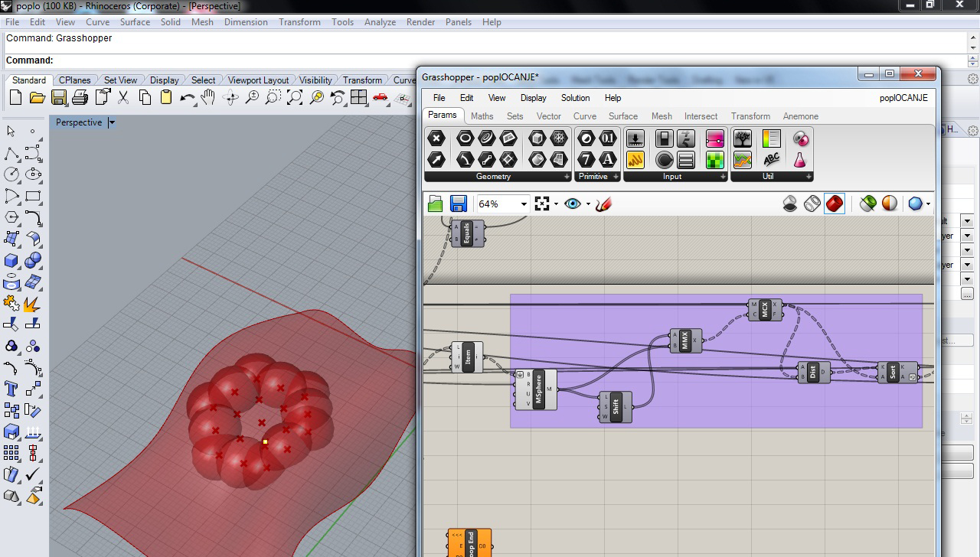Open the Rhino Curve menu
The width and height of the screenshot is (980, 557).
click(97, 21)
